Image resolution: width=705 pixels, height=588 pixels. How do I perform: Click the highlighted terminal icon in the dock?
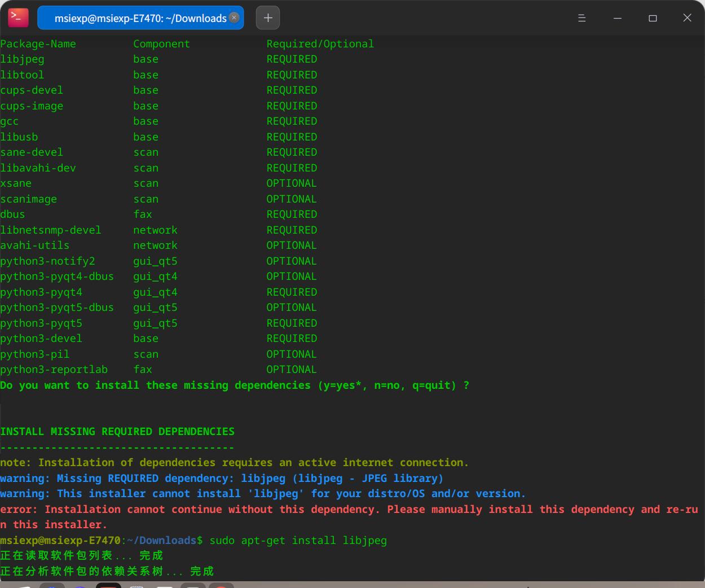point(108,585)
